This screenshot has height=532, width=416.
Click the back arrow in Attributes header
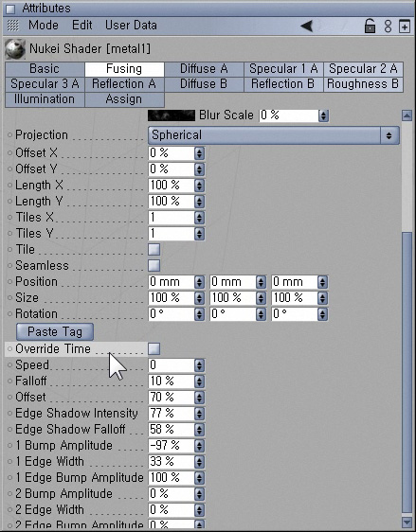point(307,26)
